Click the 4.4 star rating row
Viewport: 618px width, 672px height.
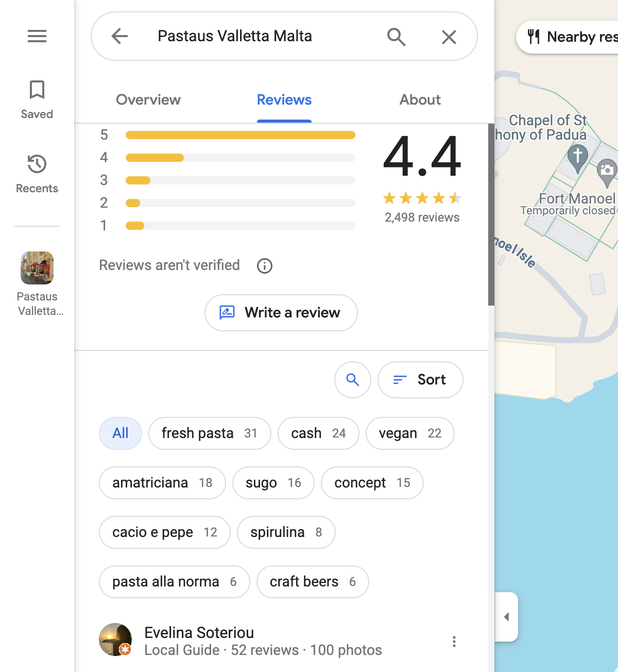coord(422,198)
